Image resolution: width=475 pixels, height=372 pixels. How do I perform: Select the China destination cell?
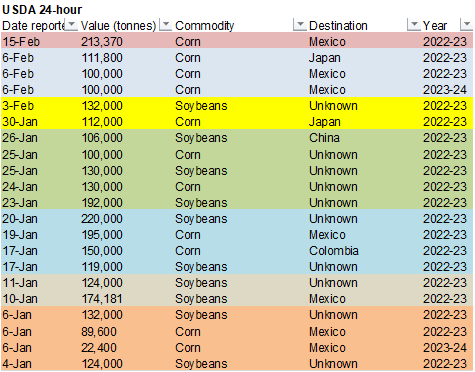pos(324,138)
